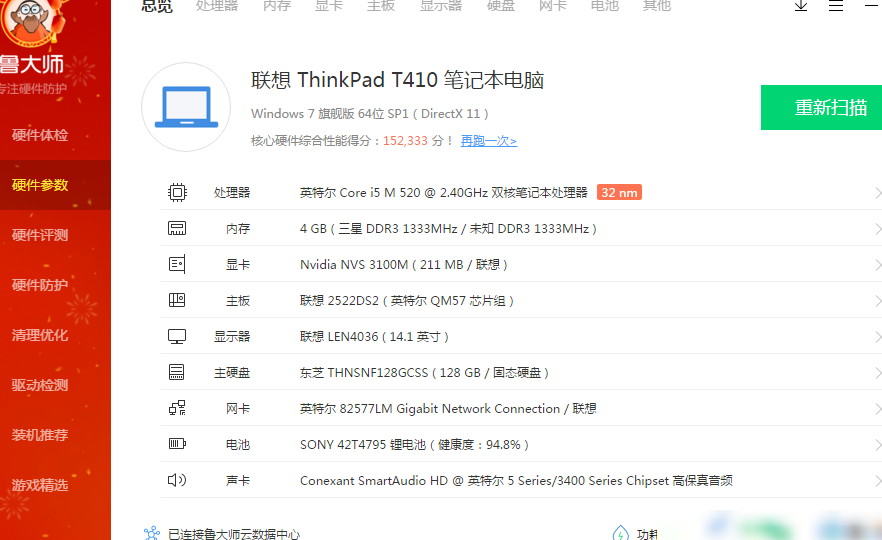Expand the 声卡 row chevron
The width and height of the screenshot is (882, 540).
878,481
